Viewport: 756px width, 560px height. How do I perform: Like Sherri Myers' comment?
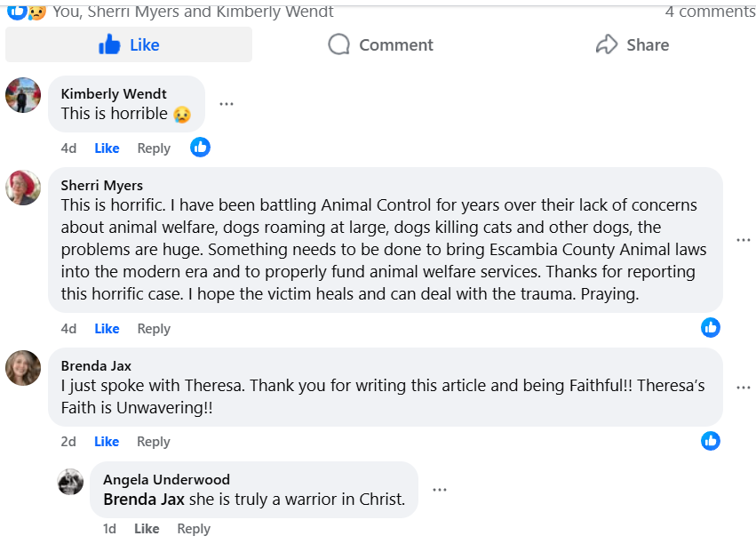tap(107, 329)
